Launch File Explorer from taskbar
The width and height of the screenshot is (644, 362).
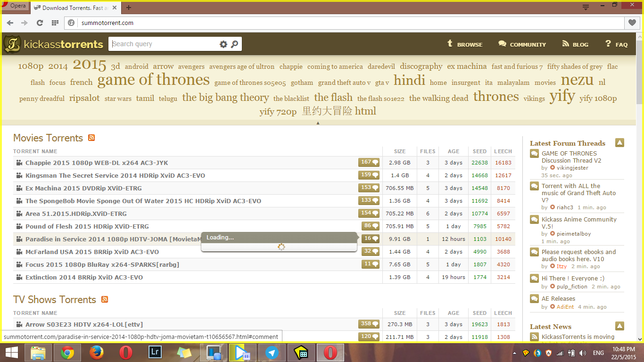(x=38, y=353)
